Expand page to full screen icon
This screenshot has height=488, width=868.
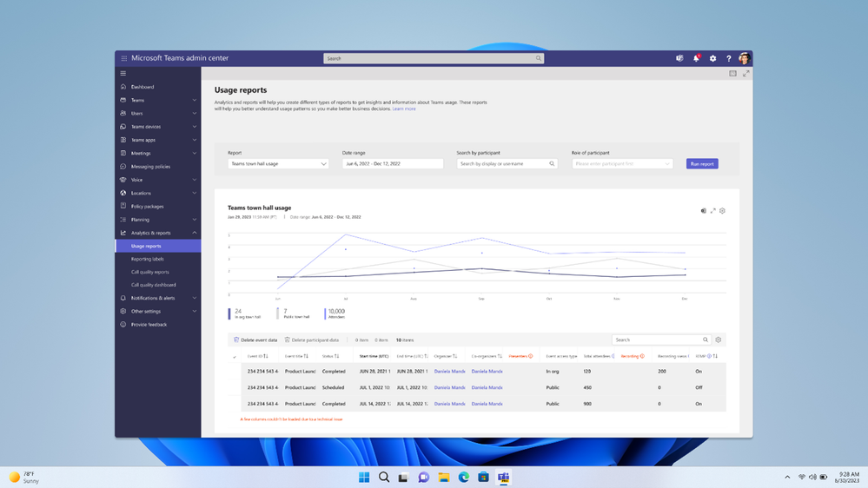pyautogui.click(x=745, y=73)
